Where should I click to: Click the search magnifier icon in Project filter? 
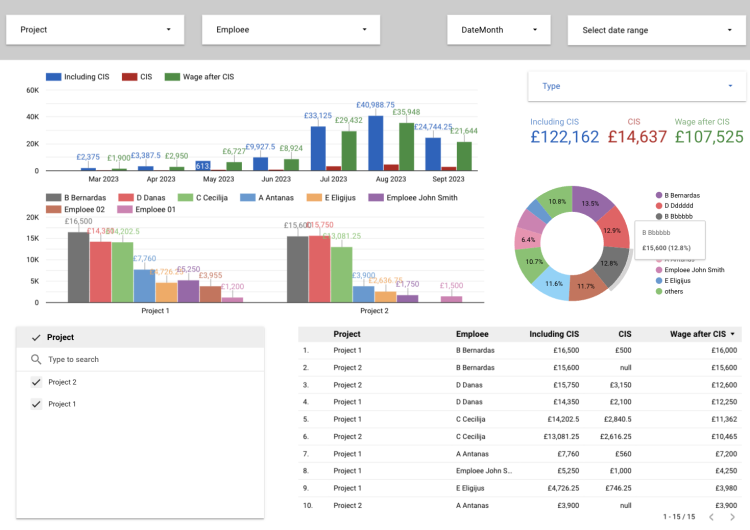coord(36,359)
